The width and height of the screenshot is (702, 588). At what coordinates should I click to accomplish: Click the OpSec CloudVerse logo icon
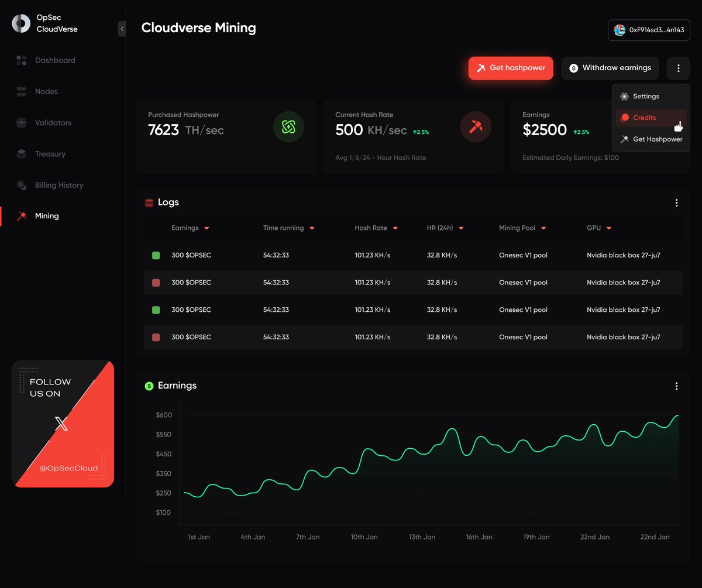coord(20,23)
